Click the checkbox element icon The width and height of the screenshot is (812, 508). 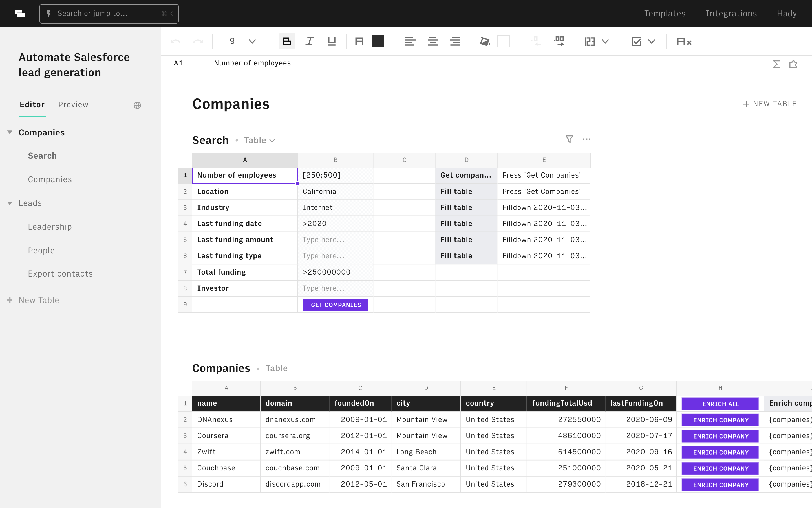[x=636, y=42]
